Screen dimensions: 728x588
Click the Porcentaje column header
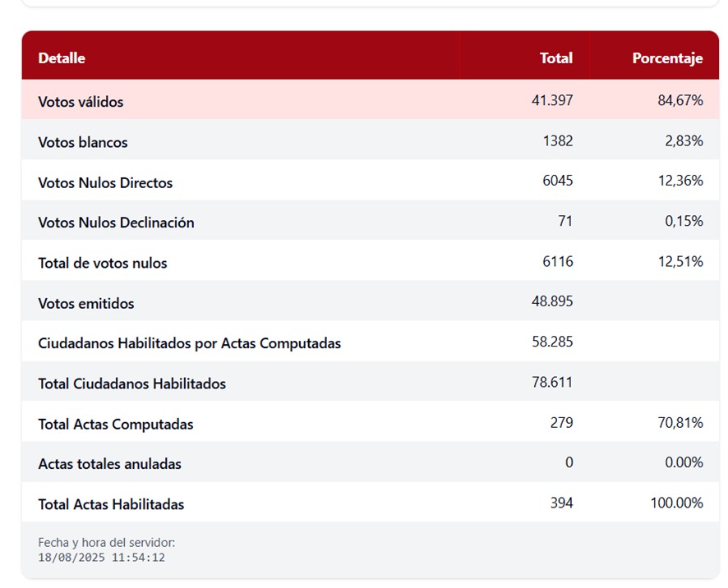(666, 58)
